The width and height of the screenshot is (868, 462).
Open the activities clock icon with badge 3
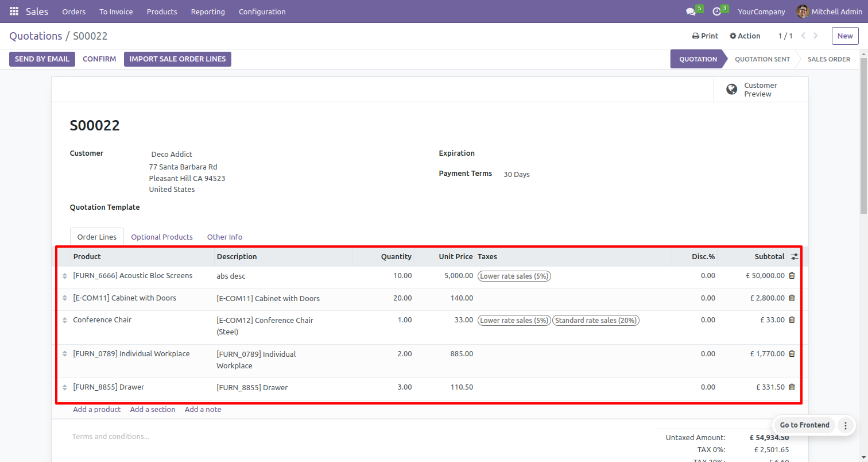pyautogui.click(x=716, y=11)
